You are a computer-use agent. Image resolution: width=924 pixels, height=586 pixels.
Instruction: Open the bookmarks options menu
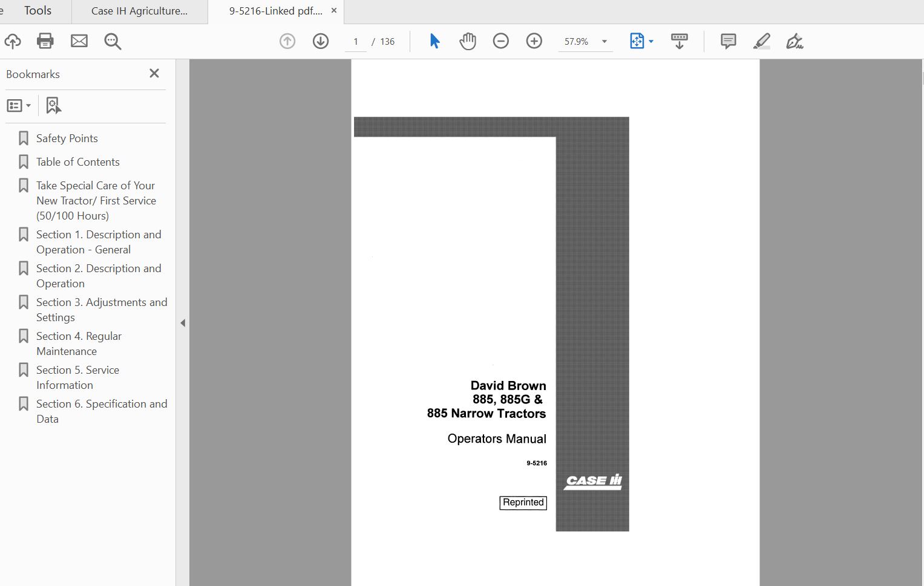(x=19, y=106)
